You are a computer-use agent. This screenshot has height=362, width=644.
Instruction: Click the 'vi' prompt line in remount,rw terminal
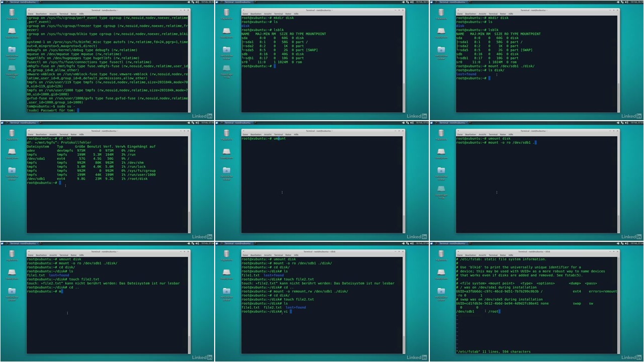pyautogui.click(x=265, y=311)
